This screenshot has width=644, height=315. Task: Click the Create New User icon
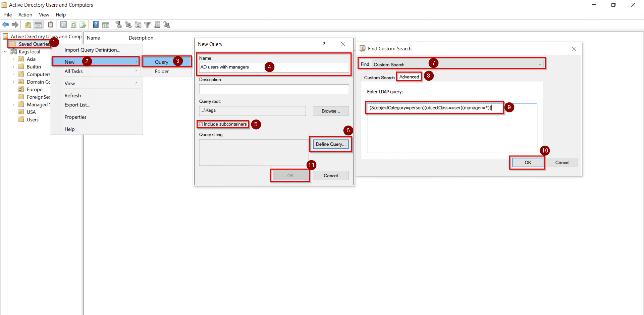point(118,25)
